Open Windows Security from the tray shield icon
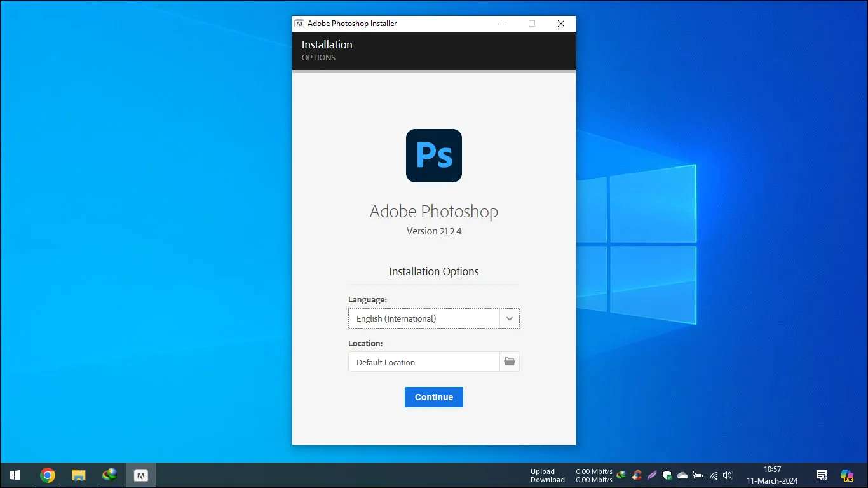The height and width of the screenshot is (488, 868). click(667, 475)
